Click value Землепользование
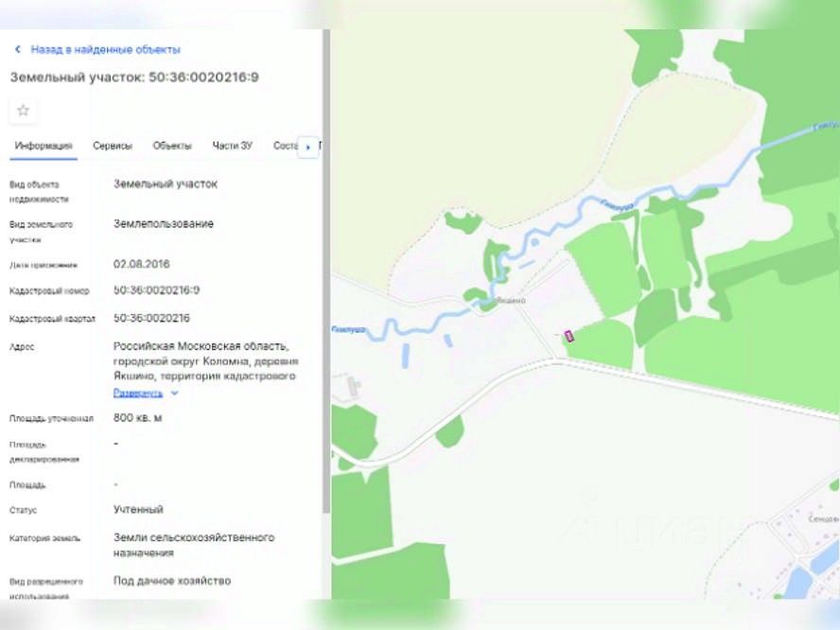Viewport: 840px width, 630px height. (x=164, y=224)
